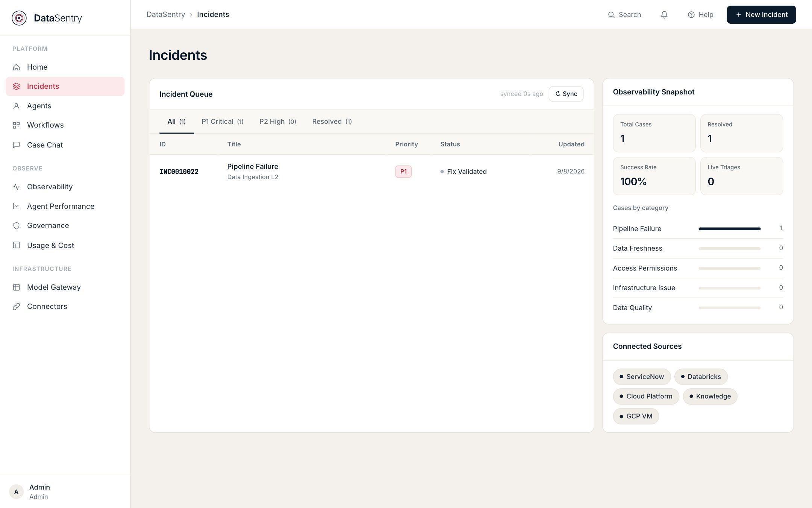This screenshot has width=812, height=508.
Task: Sort by the Priority column header
Action: (406, 144)
